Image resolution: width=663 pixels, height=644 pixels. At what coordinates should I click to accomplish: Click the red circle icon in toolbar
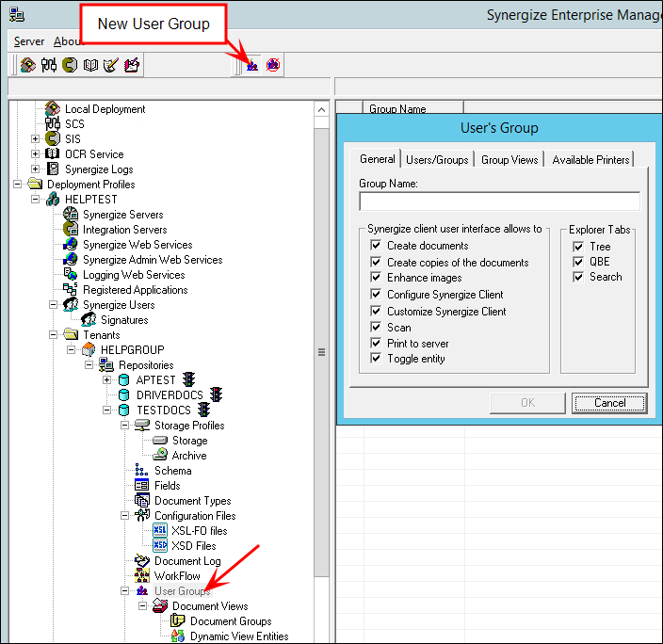[x=273, y=65]
